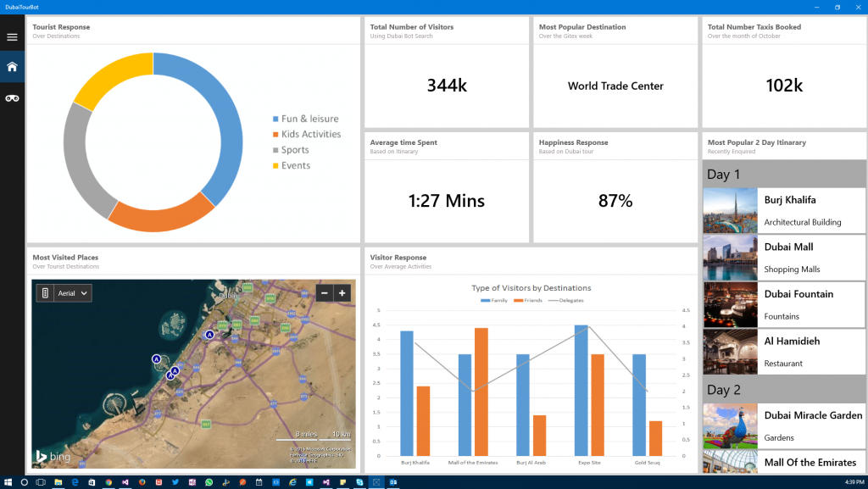Image resolution: width=868 pixels, height=489 pixels.
Task: Open the VR goggles icon in sidebar
Action: [x=12, y=98]
